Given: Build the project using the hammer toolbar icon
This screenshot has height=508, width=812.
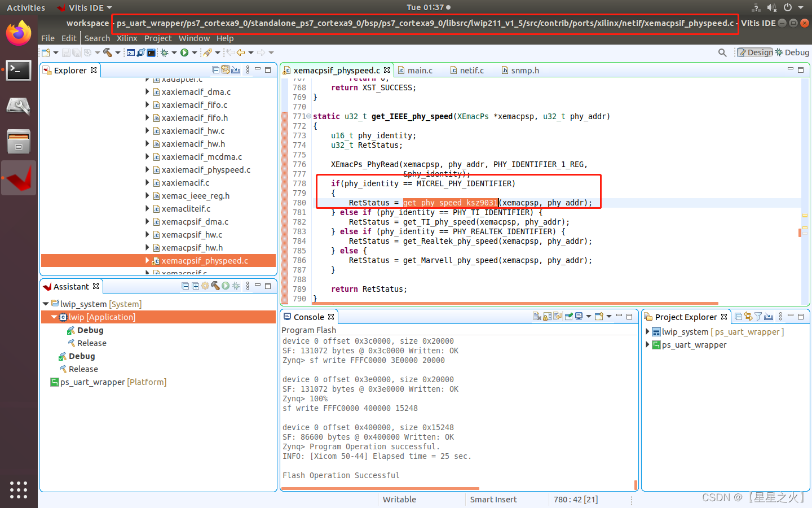Looking at the screenshot, I should [107, 52].
